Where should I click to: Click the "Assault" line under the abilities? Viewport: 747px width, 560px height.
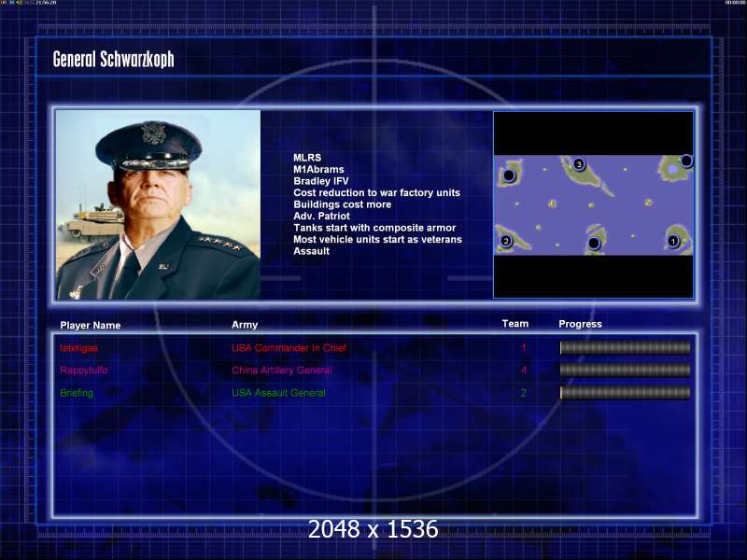point(312,251)
